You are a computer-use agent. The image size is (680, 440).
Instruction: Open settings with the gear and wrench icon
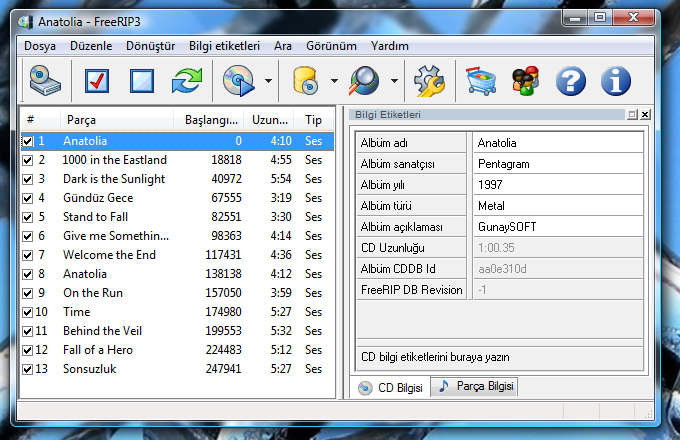click(x=429, y=81)
